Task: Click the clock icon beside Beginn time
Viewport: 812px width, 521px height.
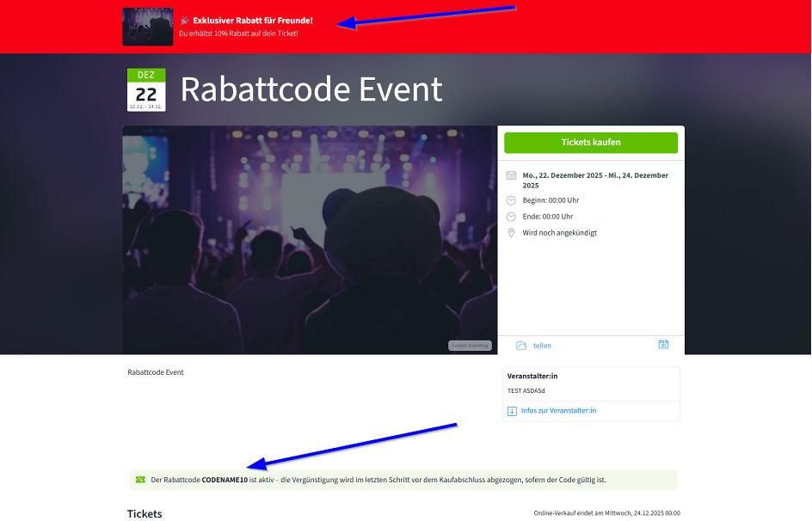Action: pyautogui.click(x=511, y=200)
